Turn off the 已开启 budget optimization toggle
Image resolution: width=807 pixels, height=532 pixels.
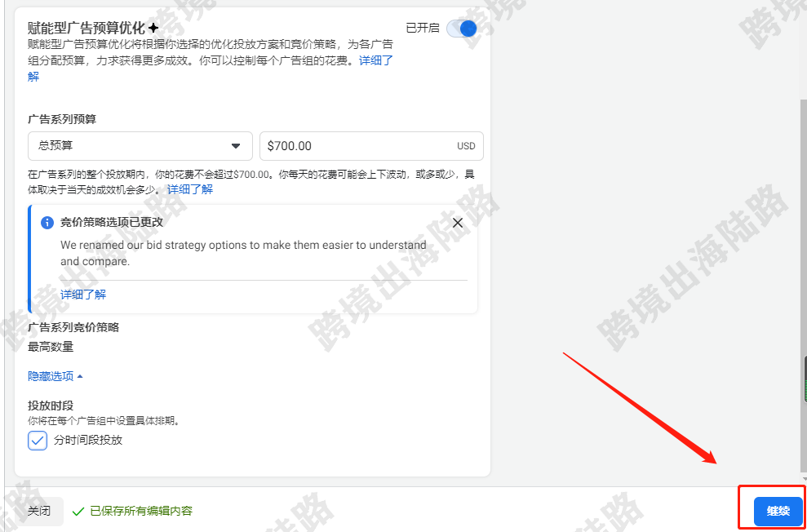pyautogui.click(x=462, y=29)
